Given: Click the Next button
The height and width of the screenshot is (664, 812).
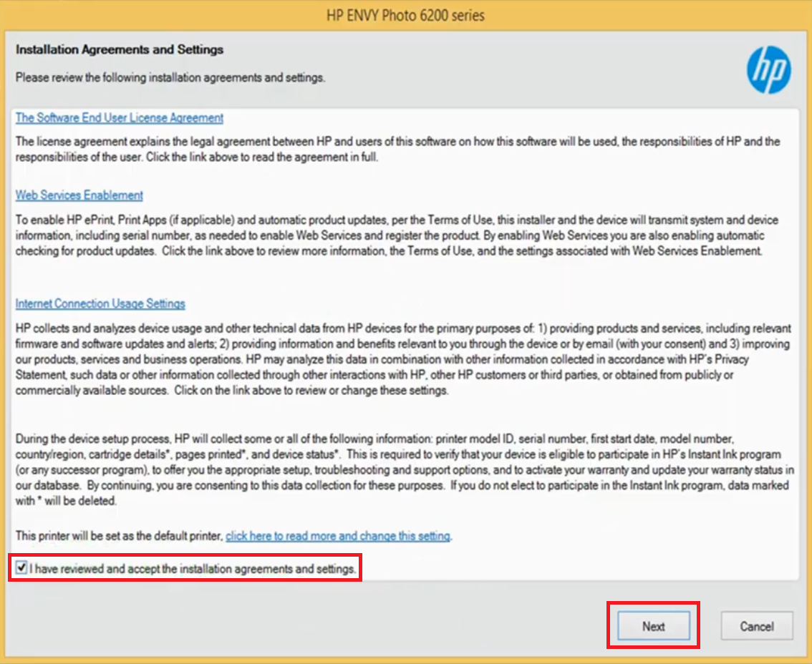Looking at the screenshot, I should coord(653,625).
